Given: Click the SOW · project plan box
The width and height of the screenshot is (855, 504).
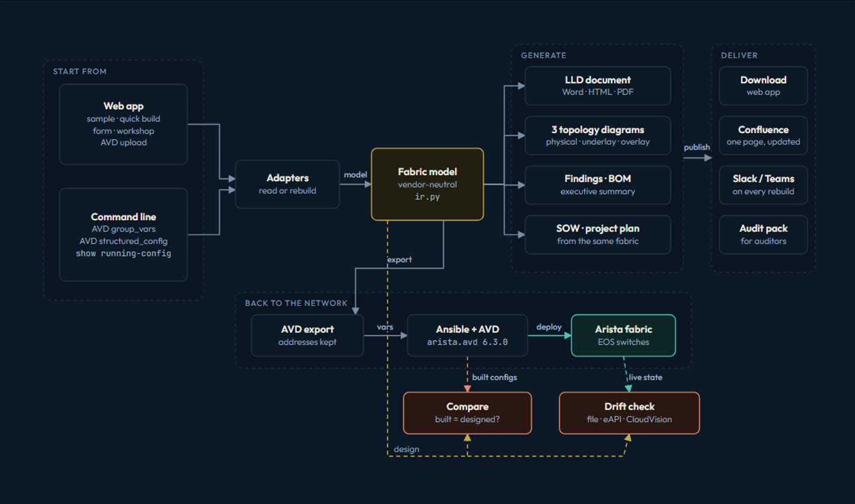Looking at the screenshot, I should (x=598, y=234).
